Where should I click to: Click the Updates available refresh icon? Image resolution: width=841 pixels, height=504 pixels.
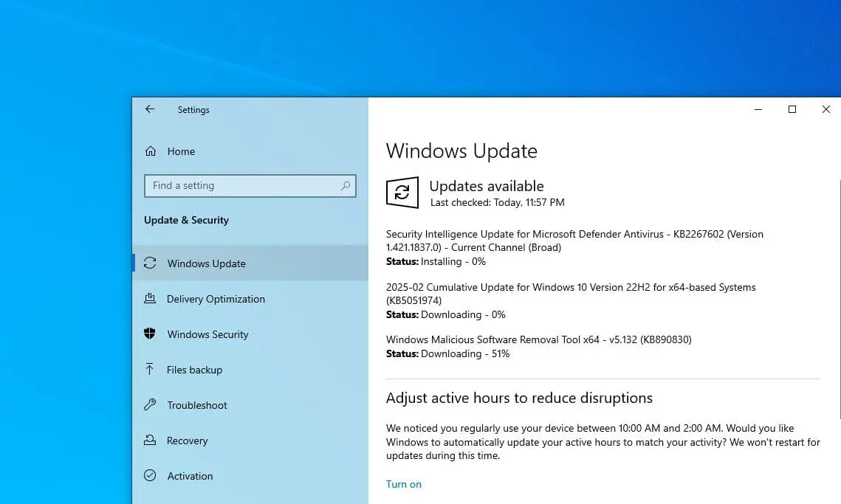402,193
